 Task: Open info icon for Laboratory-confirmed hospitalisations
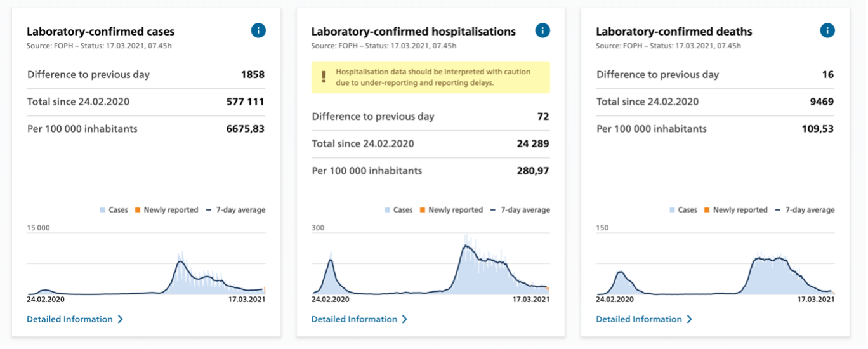[542, 30]
